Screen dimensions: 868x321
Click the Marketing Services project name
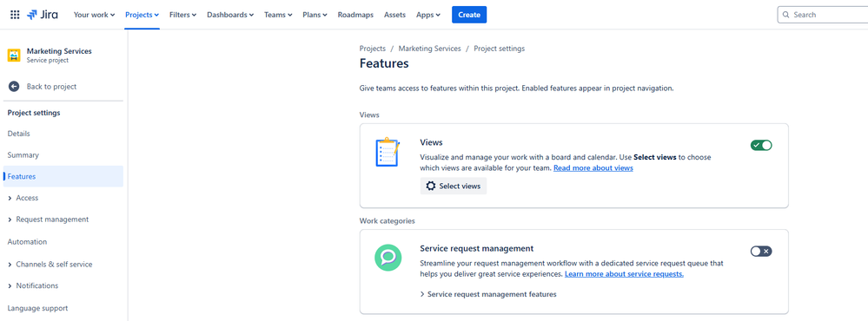click(59, 51)
